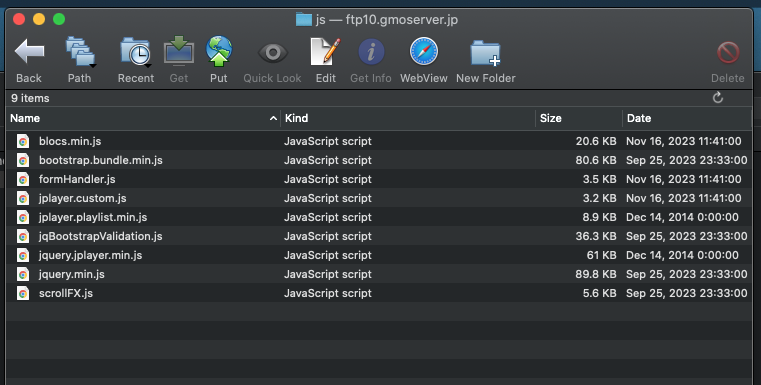
Task: Open the Path folder menu
Action: coord(80,51)
